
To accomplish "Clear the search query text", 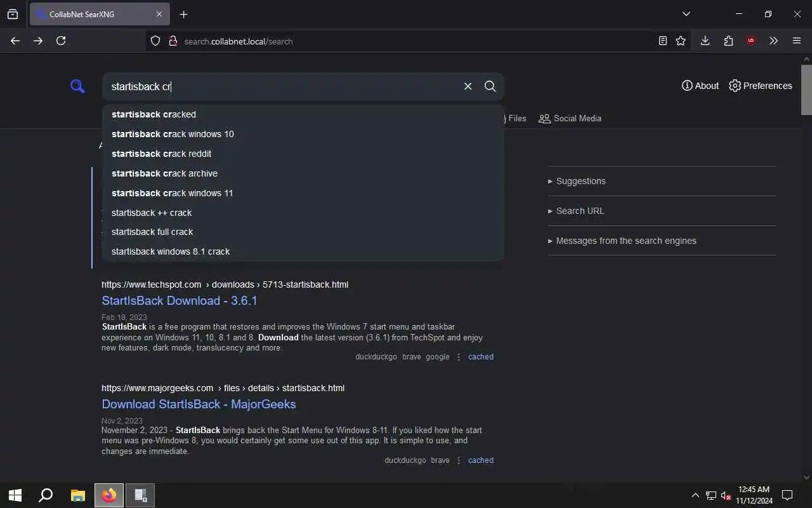I will [x=468, y=86].
